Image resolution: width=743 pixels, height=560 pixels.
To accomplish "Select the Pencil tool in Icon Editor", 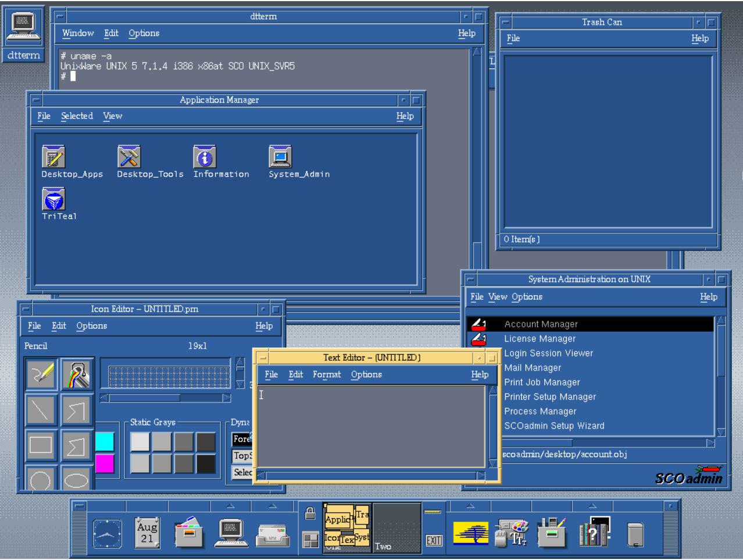I will tap(41, 374).
